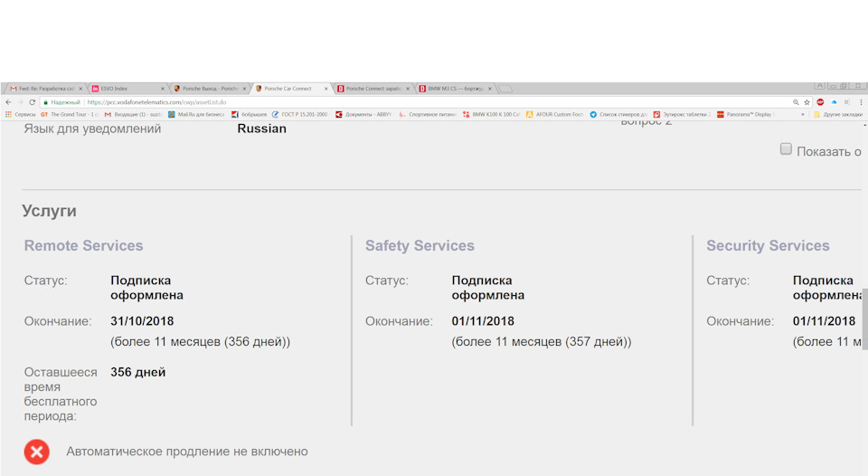Open the Другие закладки bookmarks folder
The image size is (868, 476).
[837, 115]
